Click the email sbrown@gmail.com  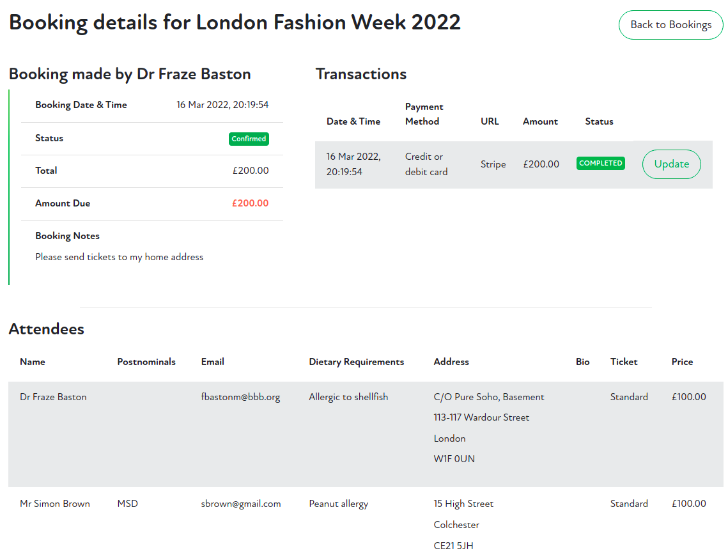(242, 504)
